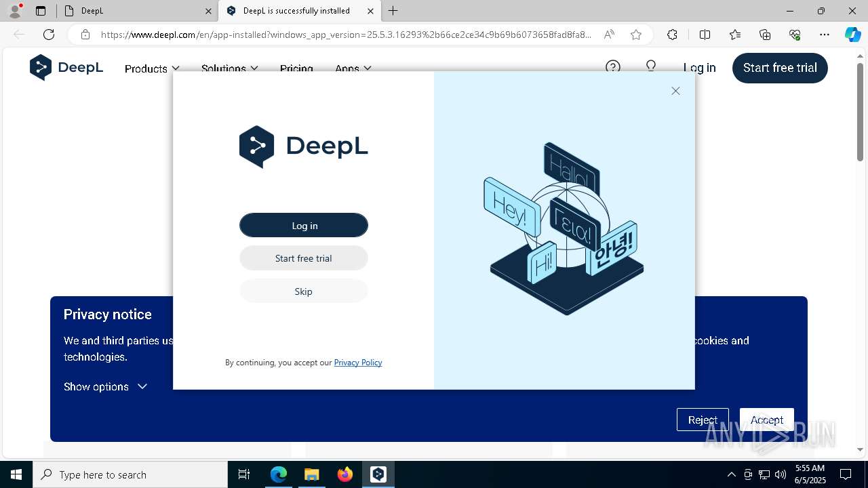Open the Edge tab actions menu icon
The height and width of the screenshot is (488, 868).
point(41,11)
